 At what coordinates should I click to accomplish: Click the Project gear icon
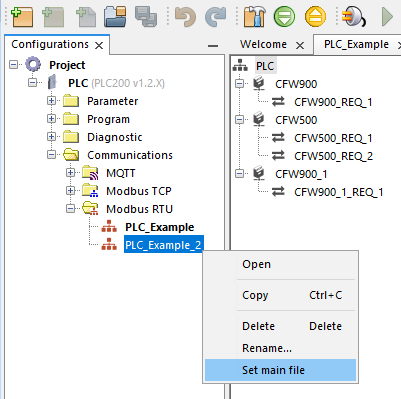33,64
